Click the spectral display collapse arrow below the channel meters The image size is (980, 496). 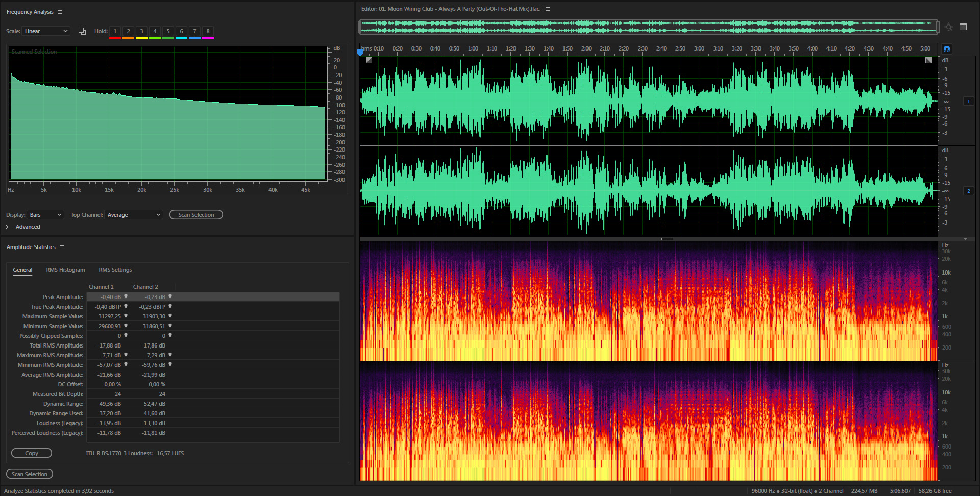click(x=965, y=239)
